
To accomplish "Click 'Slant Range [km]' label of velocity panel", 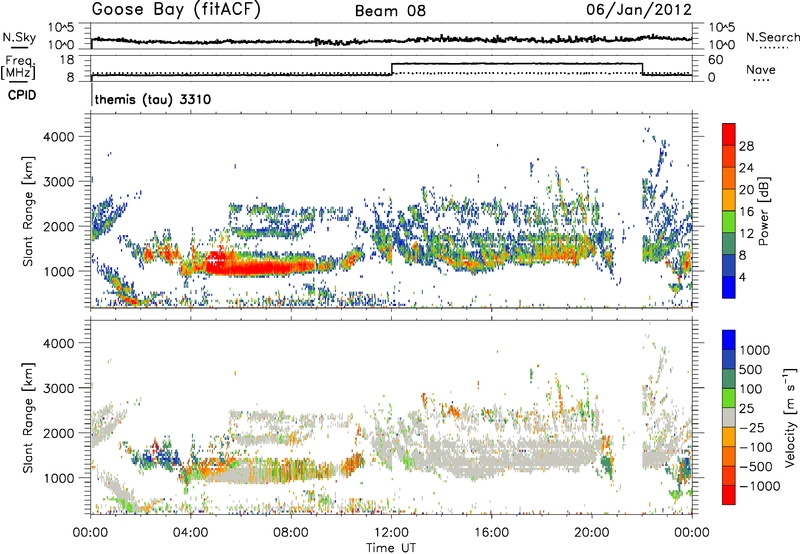I will [x=28, y=417].
